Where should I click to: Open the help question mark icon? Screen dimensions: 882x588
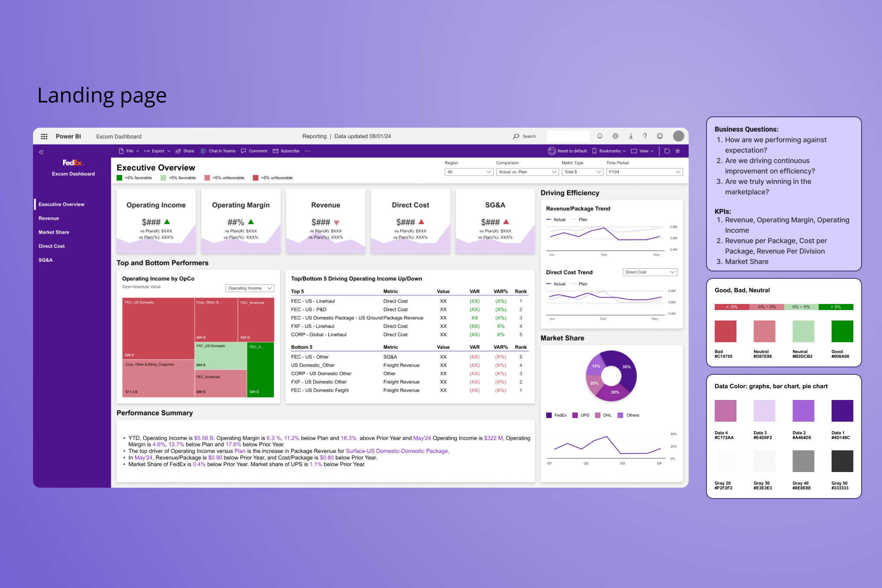pyautogui.click(x=645, y=136)
